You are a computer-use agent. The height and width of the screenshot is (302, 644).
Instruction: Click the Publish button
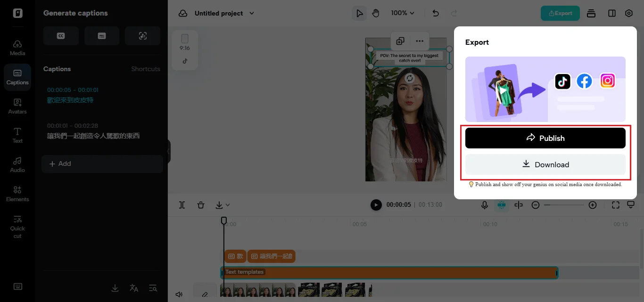tap(545, 138)
